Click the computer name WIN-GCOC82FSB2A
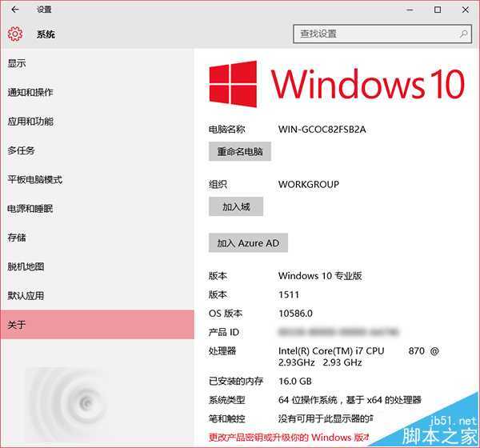The image size is (480, 448). 322,130
